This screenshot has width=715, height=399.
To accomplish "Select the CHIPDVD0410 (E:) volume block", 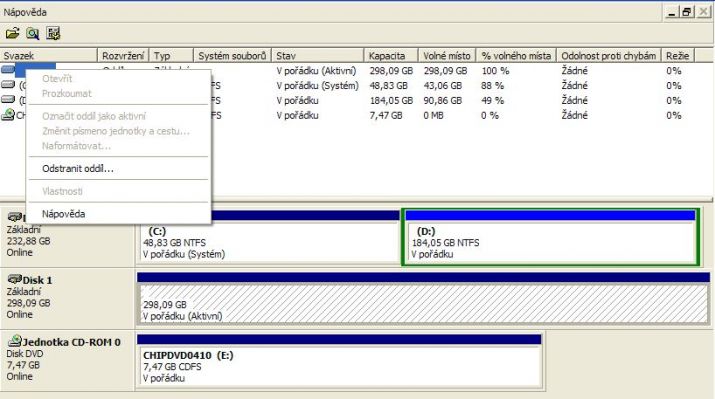I will [x=339, y=361].
